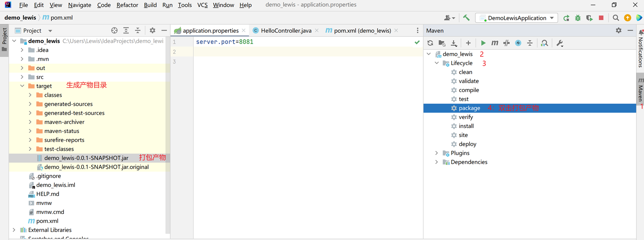Select clean lifecycle goal
This screenshot has height=240, width=644.
coord(465,72)
